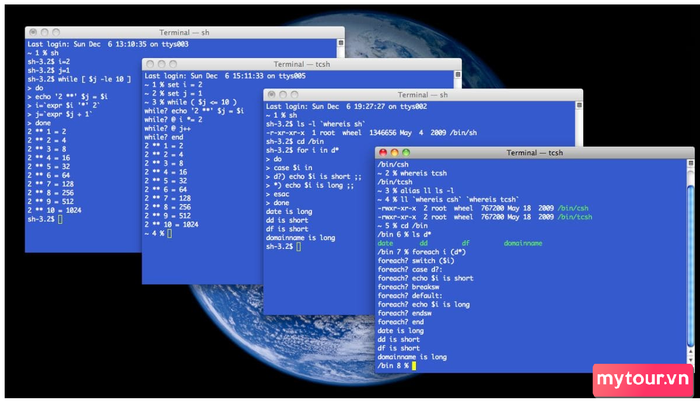Minimize the front tcsh window with the yellow button
Screen dimensions: 700x405
coord(395,152)
